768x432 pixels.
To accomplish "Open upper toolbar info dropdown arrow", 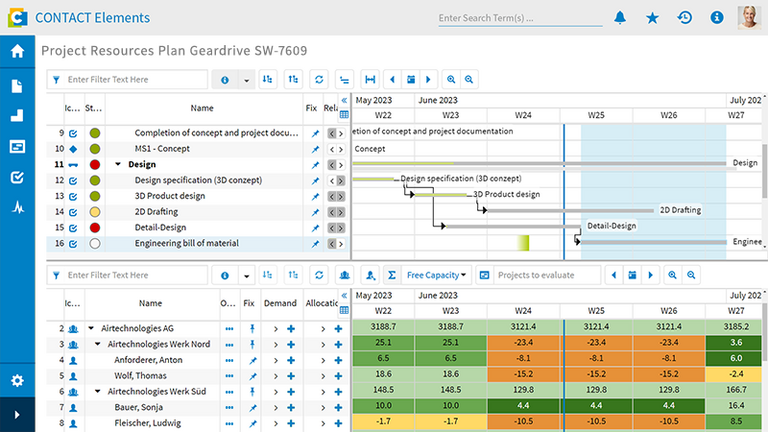I will pos(246,80).
